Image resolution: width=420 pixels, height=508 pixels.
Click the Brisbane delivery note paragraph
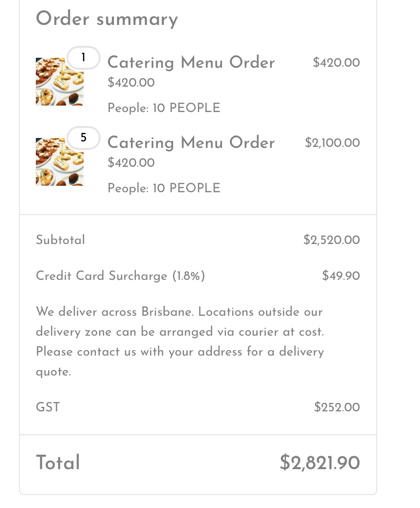[180, 342]
